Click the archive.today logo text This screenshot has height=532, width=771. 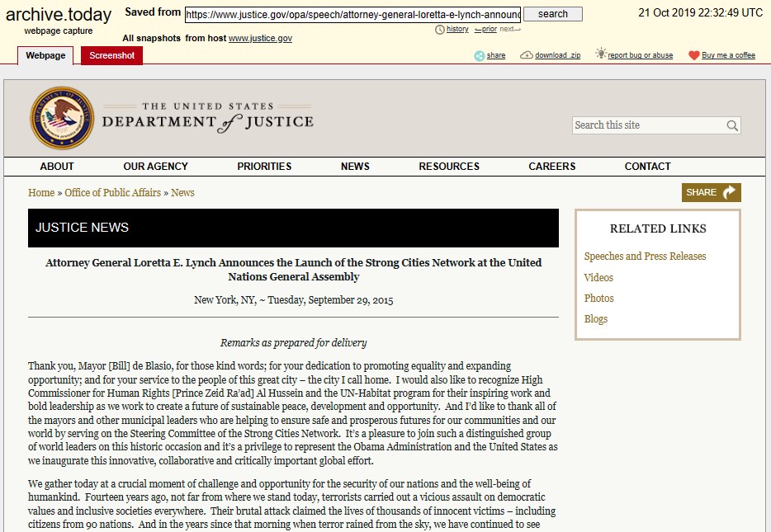click(x=59, y=15)
